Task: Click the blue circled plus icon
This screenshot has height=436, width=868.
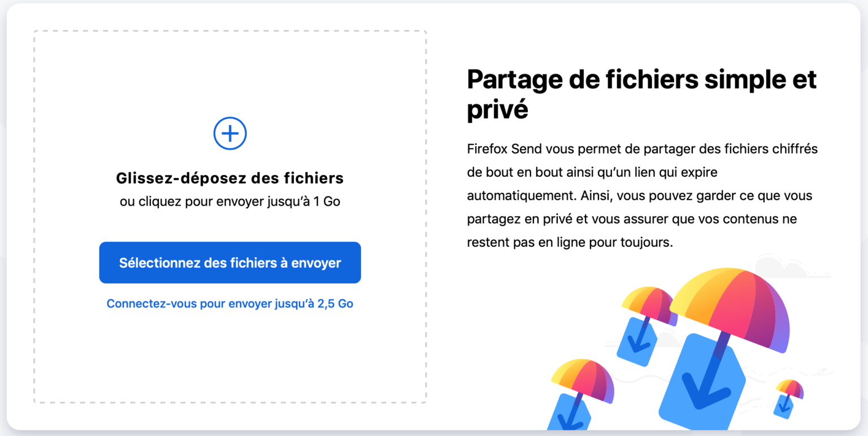Action: tap(230, 134)
